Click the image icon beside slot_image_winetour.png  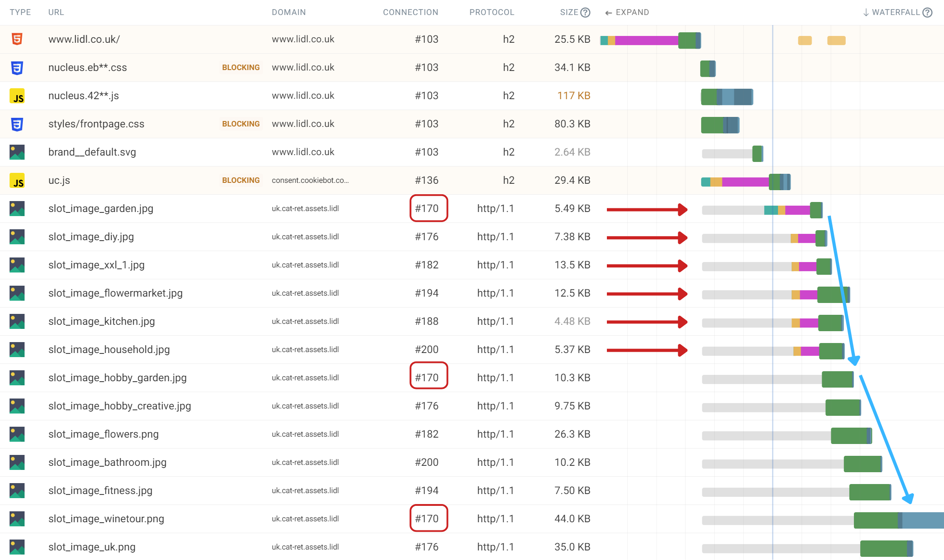[17, 519]
